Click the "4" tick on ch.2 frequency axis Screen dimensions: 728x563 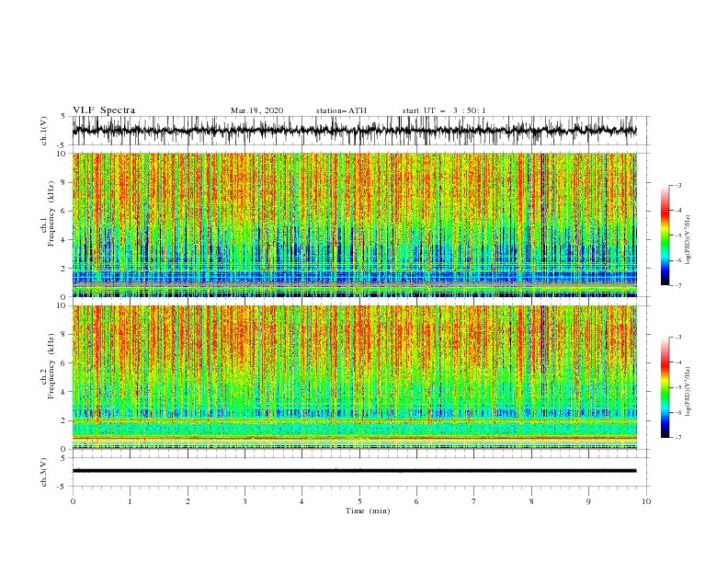pos(63,392)
